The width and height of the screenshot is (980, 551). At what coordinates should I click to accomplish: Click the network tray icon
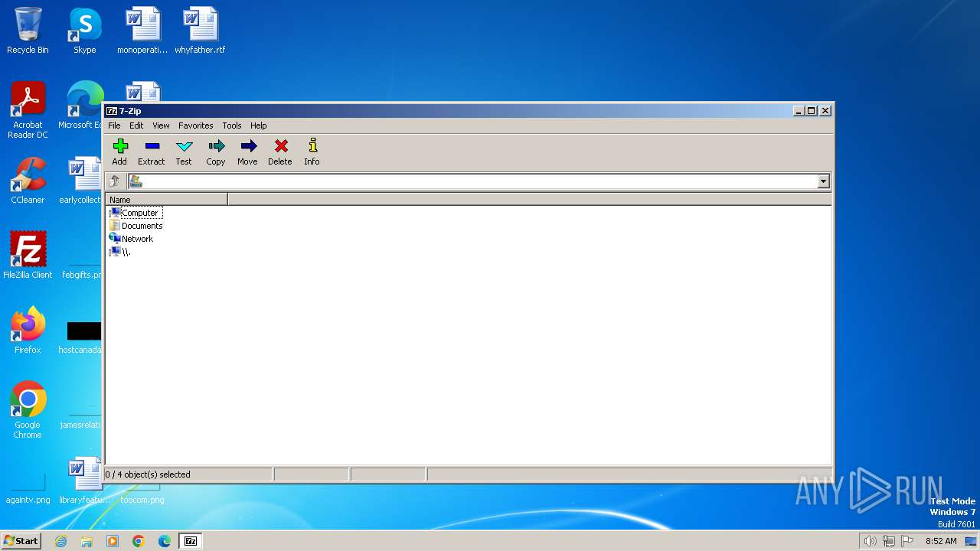click(x=889, y=541)
